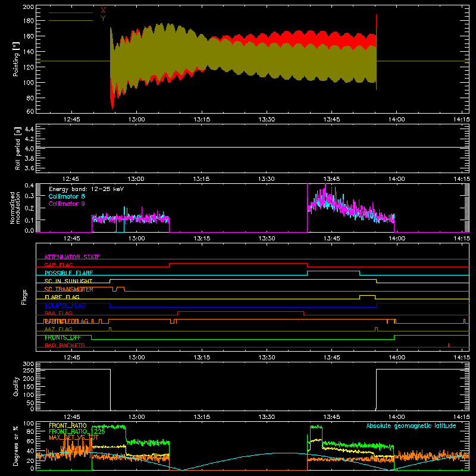Viewport: 476px width, 476px height.
Task: Click the 'Pointing' axis title
Action: (16, 59)
